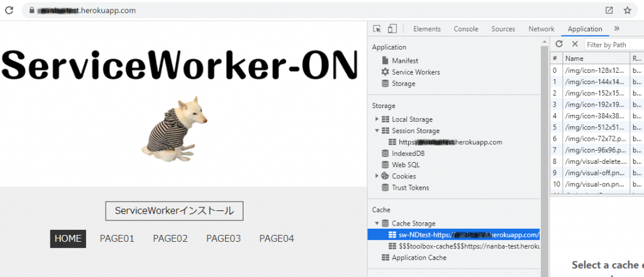Refresh the cache entries list
644x277 pixels.
pyautogui.click(x=559, y=44)
